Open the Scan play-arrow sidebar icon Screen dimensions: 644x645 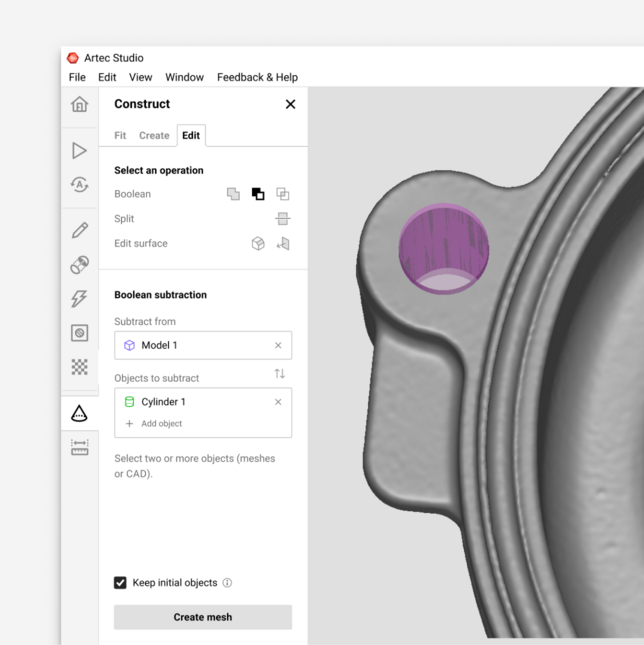pos(79,151)
